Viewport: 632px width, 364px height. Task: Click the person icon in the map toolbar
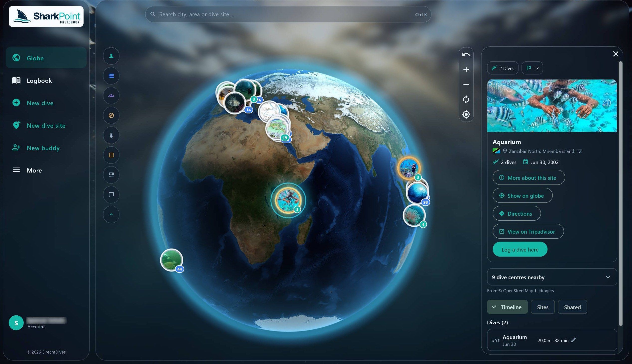pos(111,56)
